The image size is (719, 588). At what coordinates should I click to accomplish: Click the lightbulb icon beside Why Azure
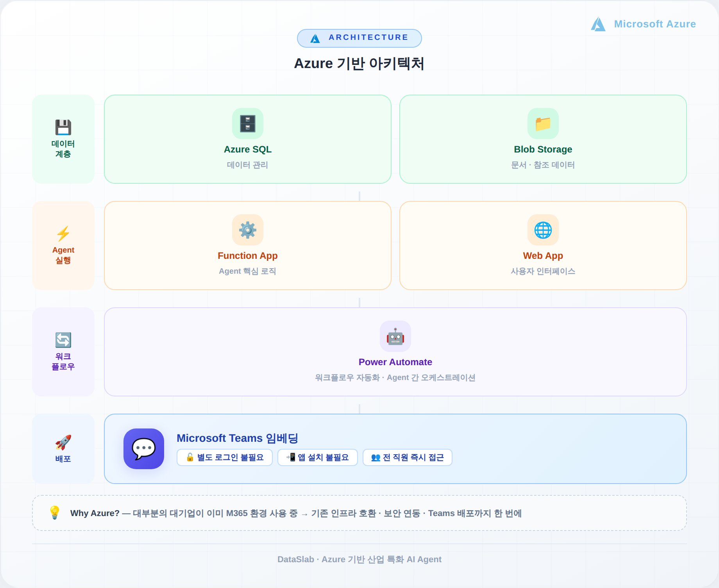(55, 513)
